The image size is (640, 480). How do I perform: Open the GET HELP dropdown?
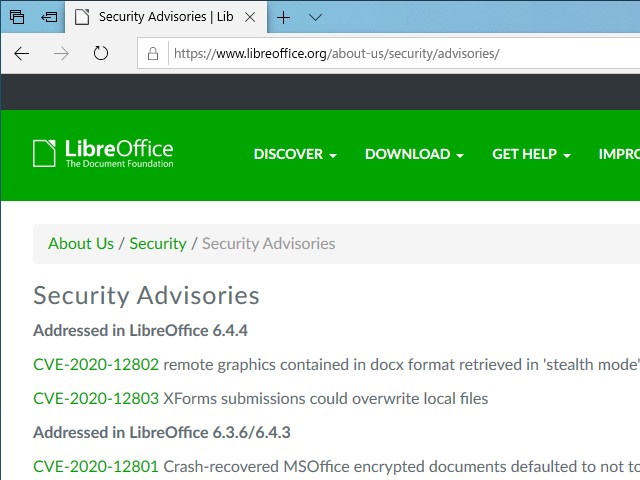point(531,154)
